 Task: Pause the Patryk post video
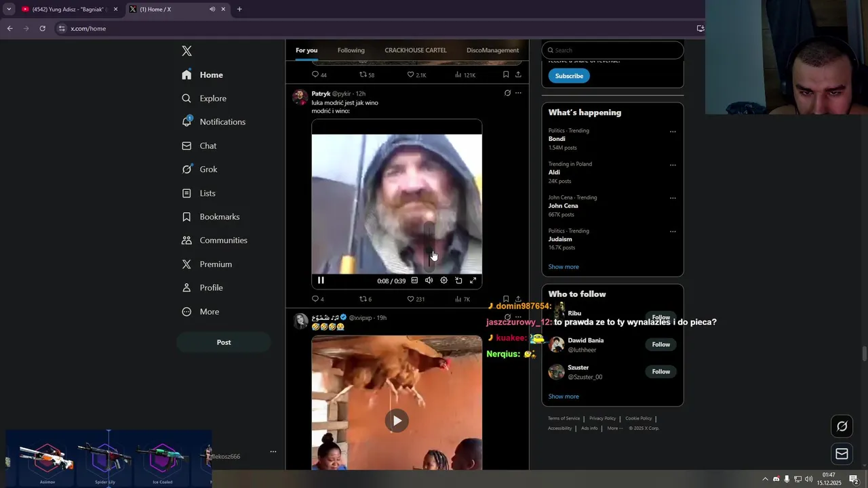(x=321, y=281)
